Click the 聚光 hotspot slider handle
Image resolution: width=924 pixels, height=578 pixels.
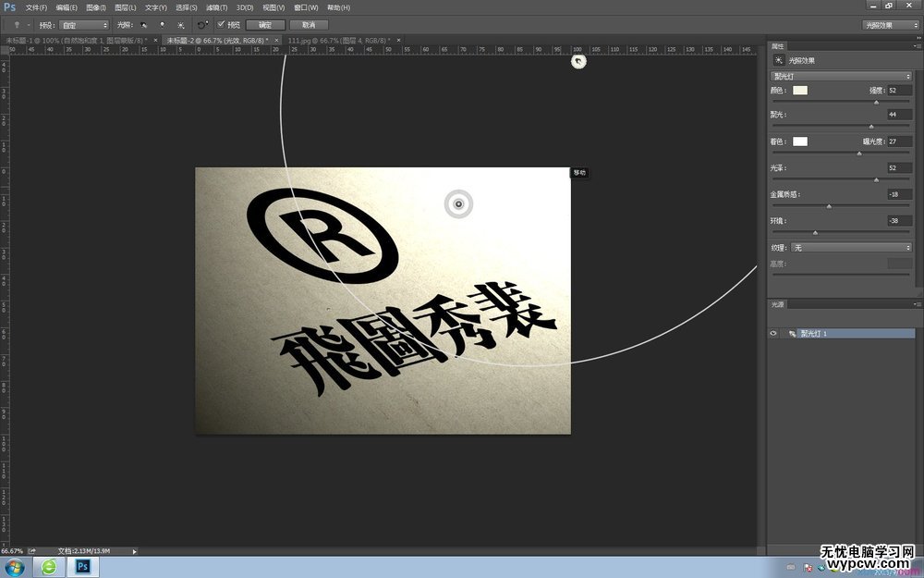point(871,126)
